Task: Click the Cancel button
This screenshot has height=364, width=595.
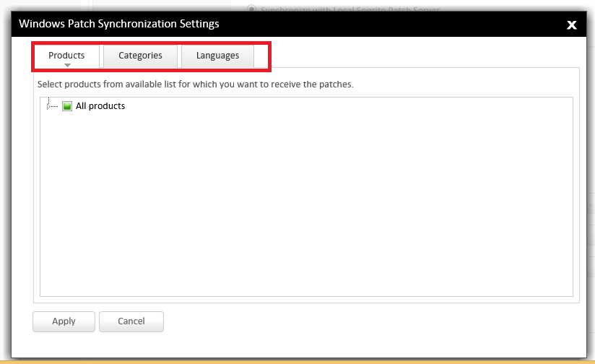Action: (131, 321)
